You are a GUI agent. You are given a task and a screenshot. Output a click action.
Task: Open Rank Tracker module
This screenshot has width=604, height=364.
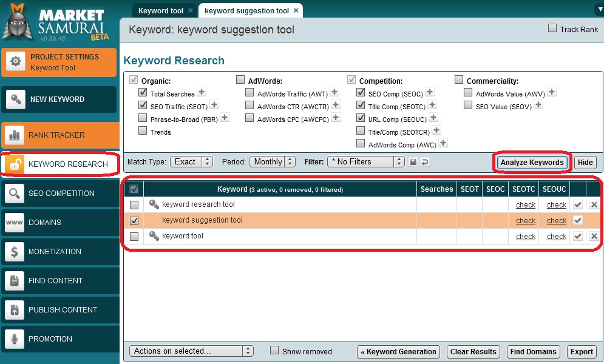click(61, 135)
